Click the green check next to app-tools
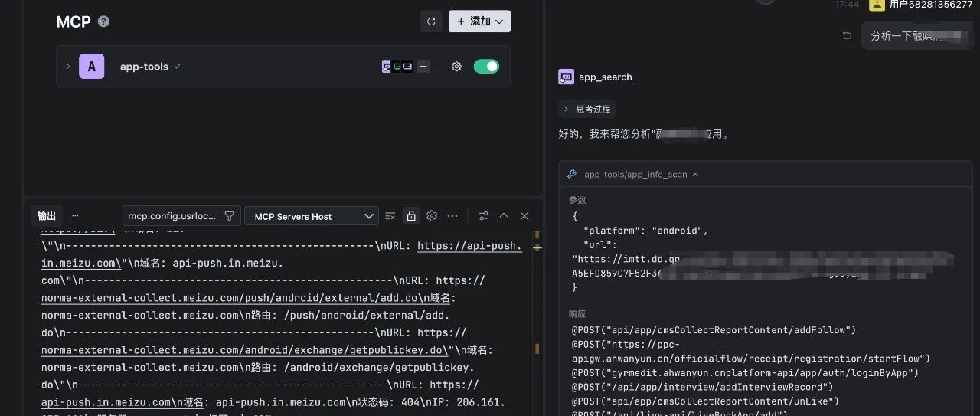 (178, 67)
